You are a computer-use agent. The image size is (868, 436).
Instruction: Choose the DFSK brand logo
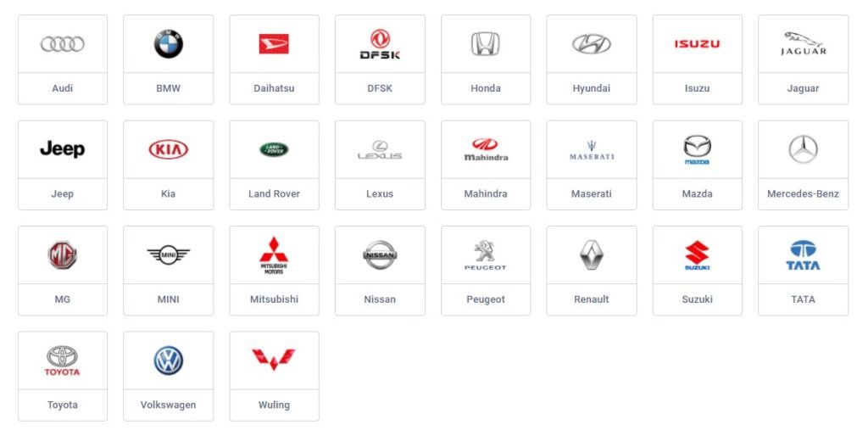380,44
